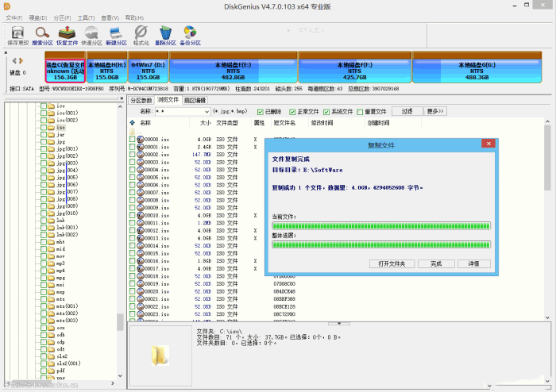The height and width of the screenshot is (392, 556).
Task: Click the 打开文件夹 button in copy dialog
Action: [x=392, y=263]
